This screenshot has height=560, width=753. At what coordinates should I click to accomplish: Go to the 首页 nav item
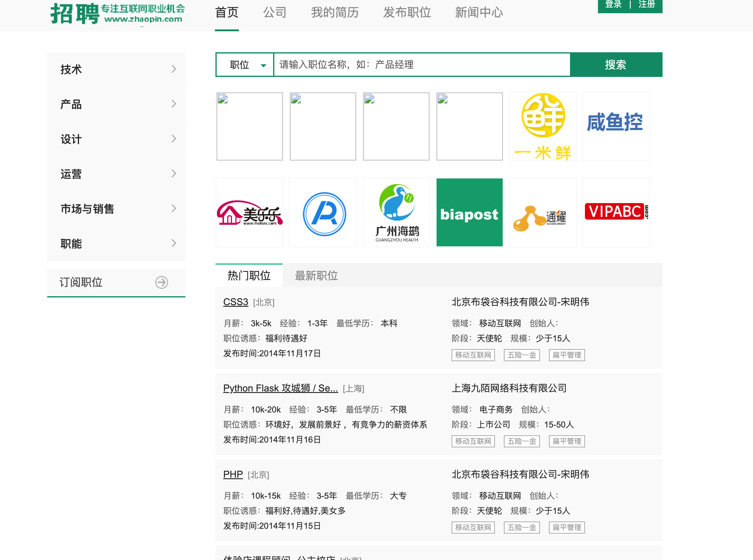[227, 13]
